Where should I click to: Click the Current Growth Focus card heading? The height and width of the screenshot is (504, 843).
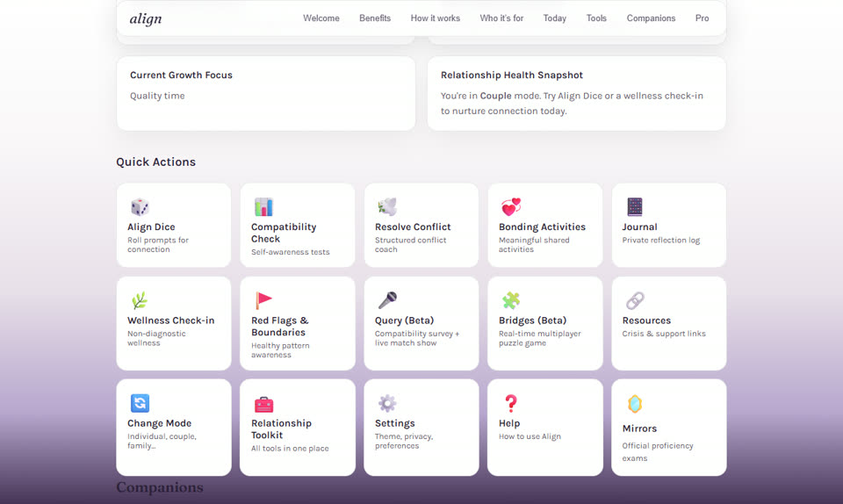(181, 76)
